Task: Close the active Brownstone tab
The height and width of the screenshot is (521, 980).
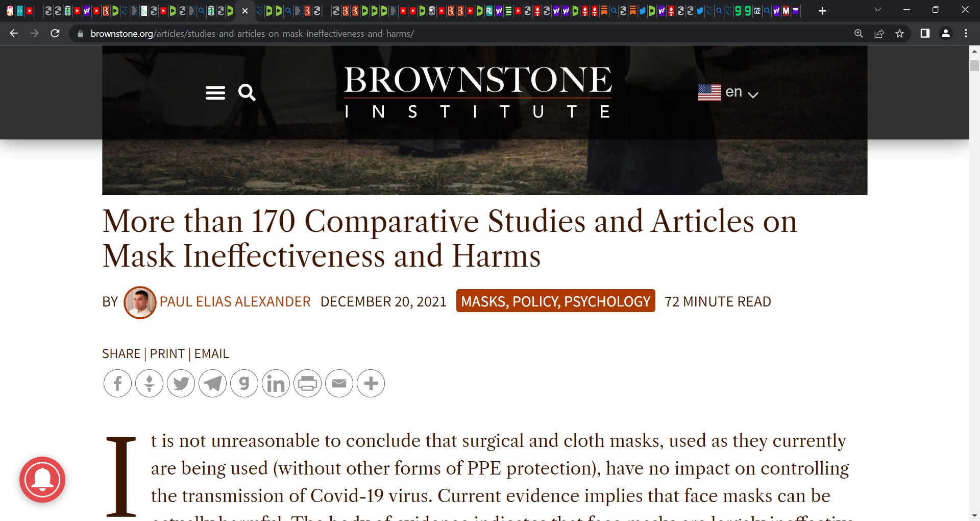Action: 245,11
